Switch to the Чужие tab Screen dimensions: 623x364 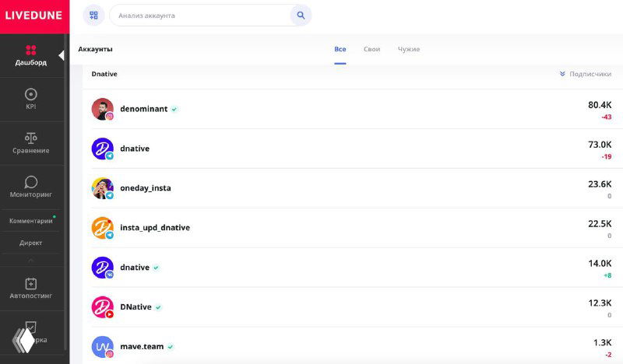point(409,49)
